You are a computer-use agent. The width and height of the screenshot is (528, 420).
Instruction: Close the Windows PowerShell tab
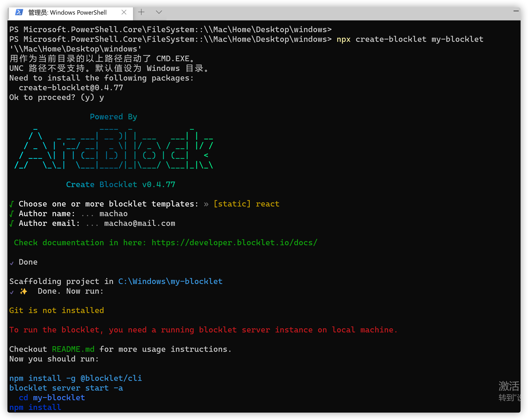coord(124,12)
